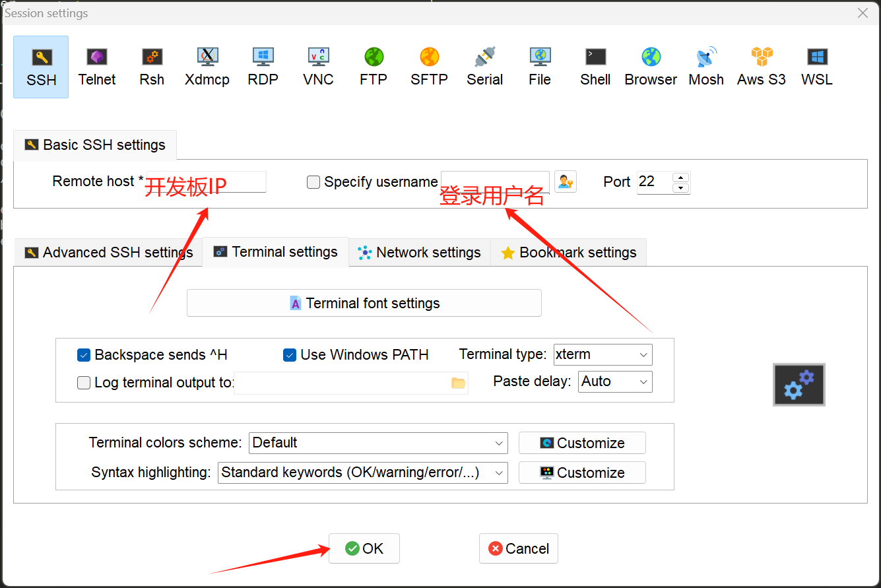Select the Shell session type
The height and width of the screenshot is (588, 881).
595,67
